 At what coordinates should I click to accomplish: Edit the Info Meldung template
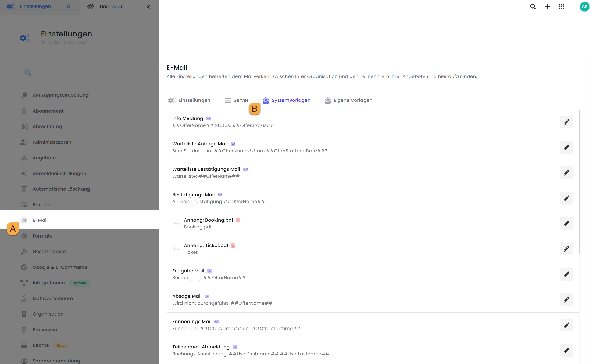point(566,122)
